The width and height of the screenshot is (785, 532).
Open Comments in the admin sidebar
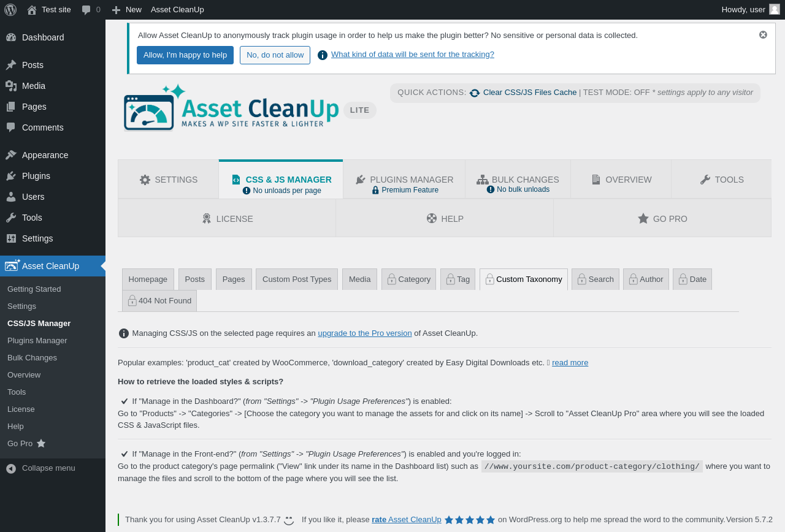coord(53,127)
